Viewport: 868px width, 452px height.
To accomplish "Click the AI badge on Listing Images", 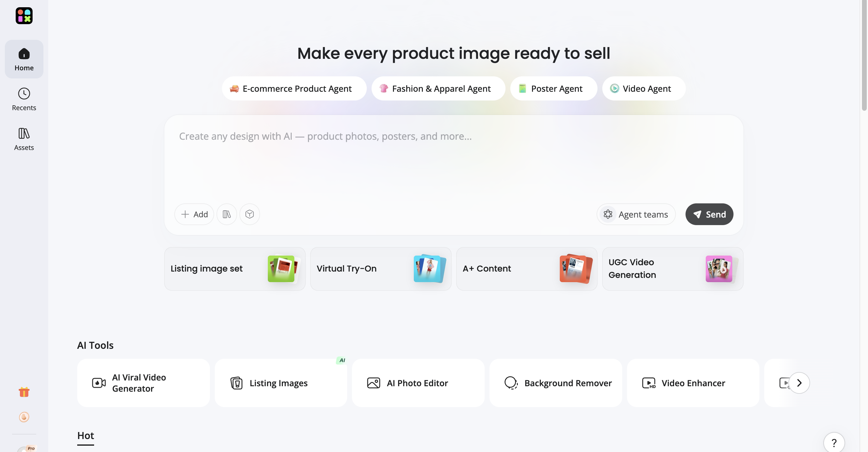I will tap(342, 360).
